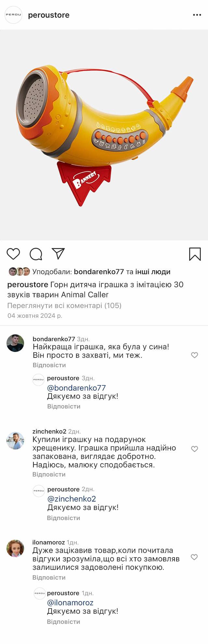Open the @zinchenko2 mention link

(71, 499)
